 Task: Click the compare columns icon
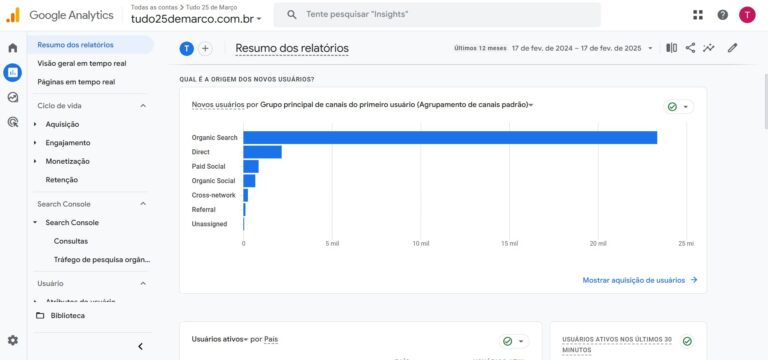(672, 48)
